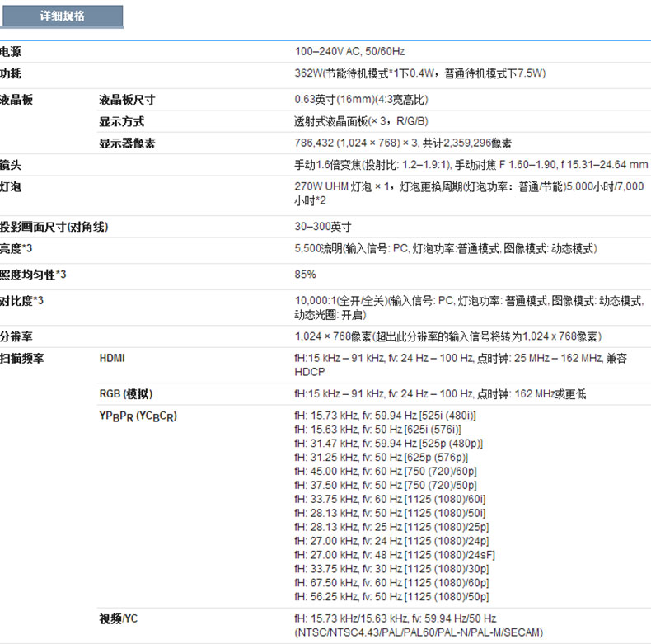Screen dimensions: 651x644
Task: Click the 投影画面尺寸(对角线) label
Action: [54, 227]
